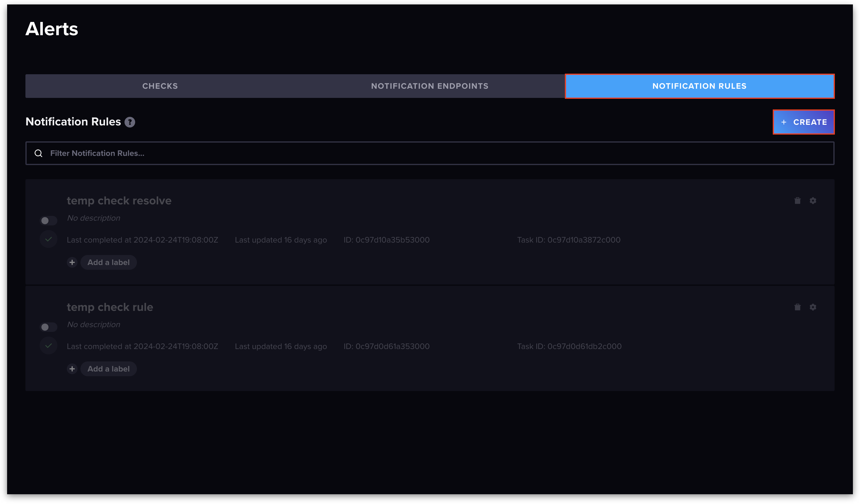Switch to the Checks tab
The height and width of the screenshot is (504, 860).
coord(160,86)
